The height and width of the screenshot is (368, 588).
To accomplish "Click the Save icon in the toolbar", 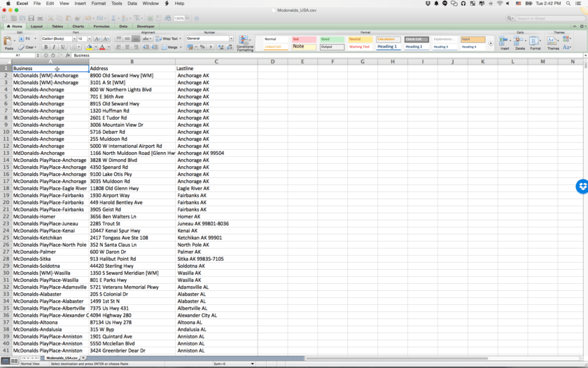I will [31, 18].
